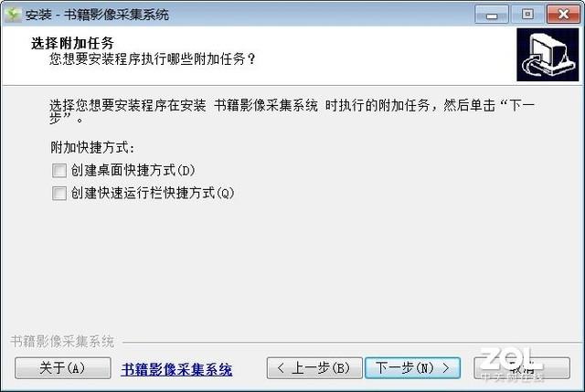Click the 创建快速运行栏快捷方式(Q) label text

click(x=153, y=193)
